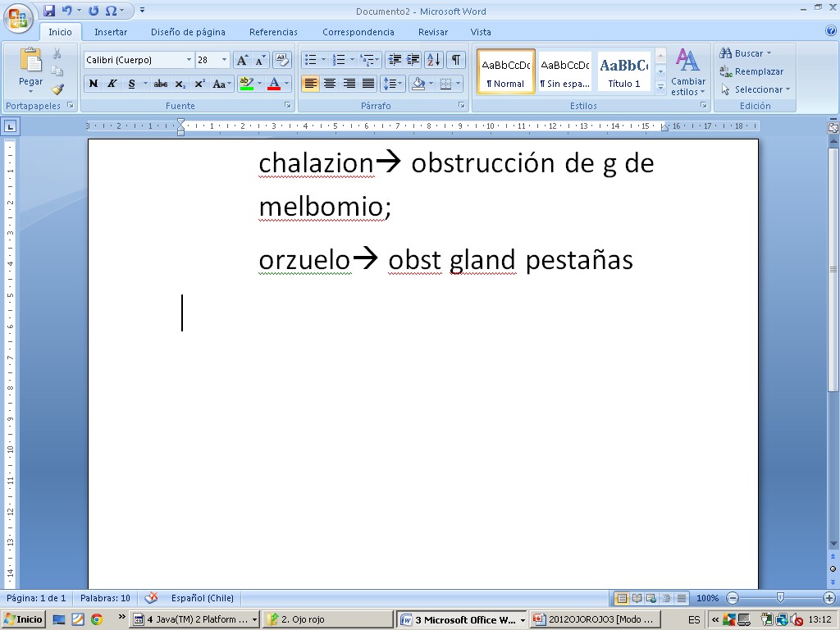Toggle show paragraph marks (¶)

point(456,60)
